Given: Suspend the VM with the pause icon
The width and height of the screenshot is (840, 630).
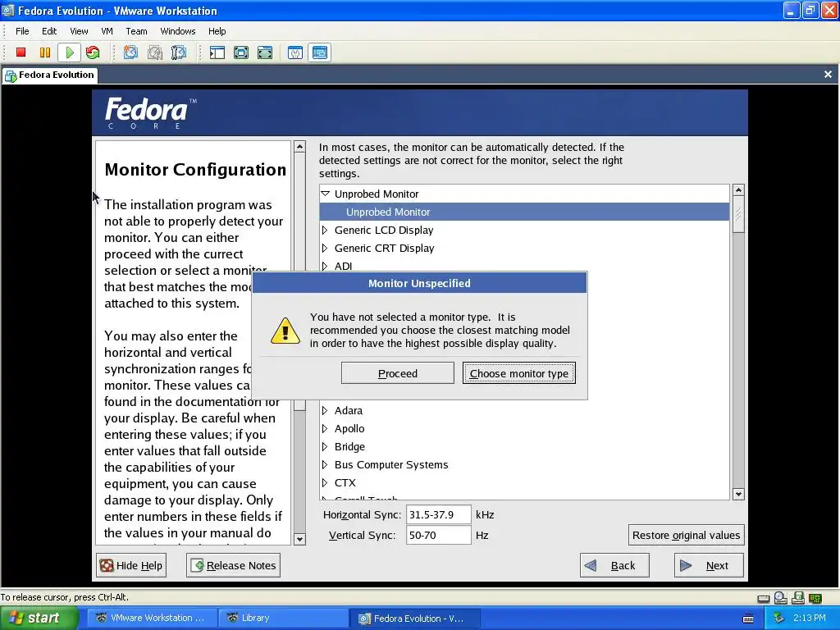Looking at the screenshot, I should click(x=45, y=52).
